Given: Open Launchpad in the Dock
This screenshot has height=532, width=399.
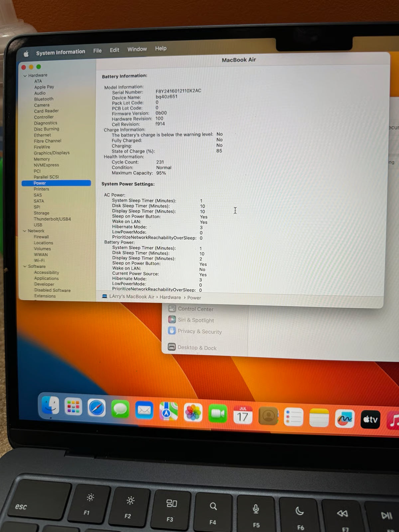Looking at the screenshot, I should 73,406.
